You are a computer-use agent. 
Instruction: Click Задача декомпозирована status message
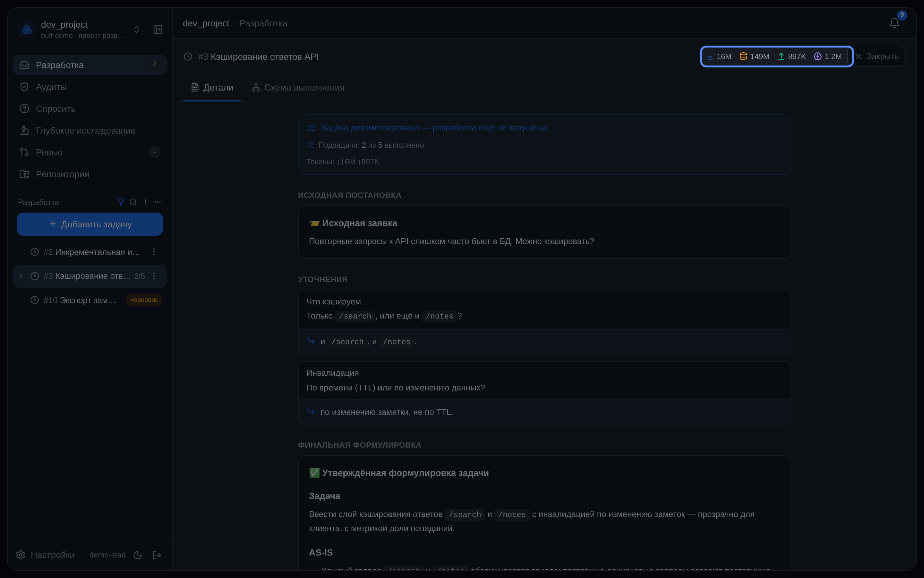pyautogui.click(x=434, y=128)
